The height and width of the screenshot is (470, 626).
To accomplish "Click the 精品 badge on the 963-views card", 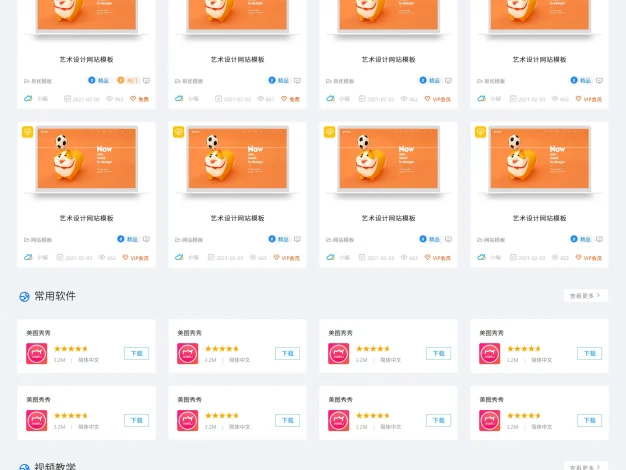I will coord(99,81).
